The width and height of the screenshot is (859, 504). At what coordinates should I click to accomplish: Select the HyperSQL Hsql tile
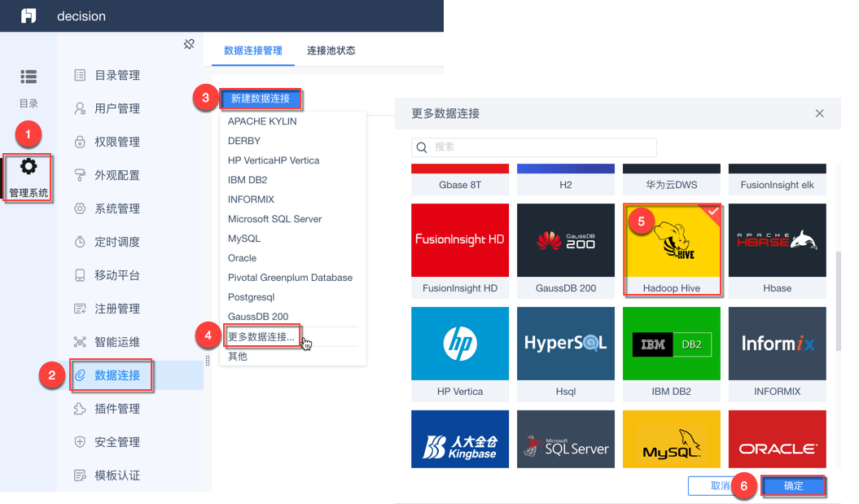tap(566, 354)
